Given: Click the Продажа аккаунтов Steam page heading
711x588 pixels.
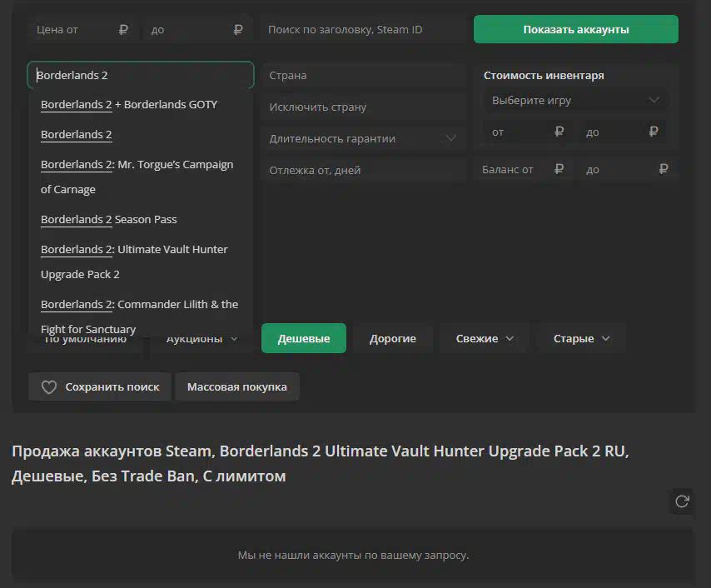Looking at the screenshot, I should tap(321, 463).
